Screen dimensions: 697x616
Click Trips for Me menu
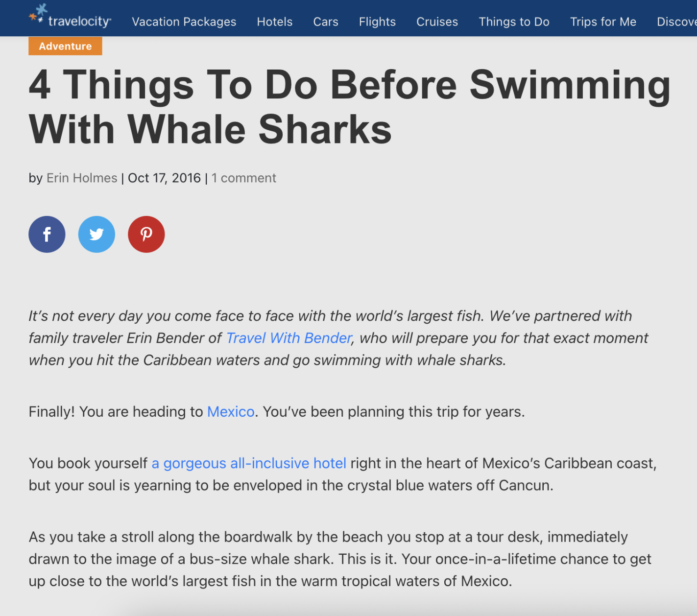603,22
